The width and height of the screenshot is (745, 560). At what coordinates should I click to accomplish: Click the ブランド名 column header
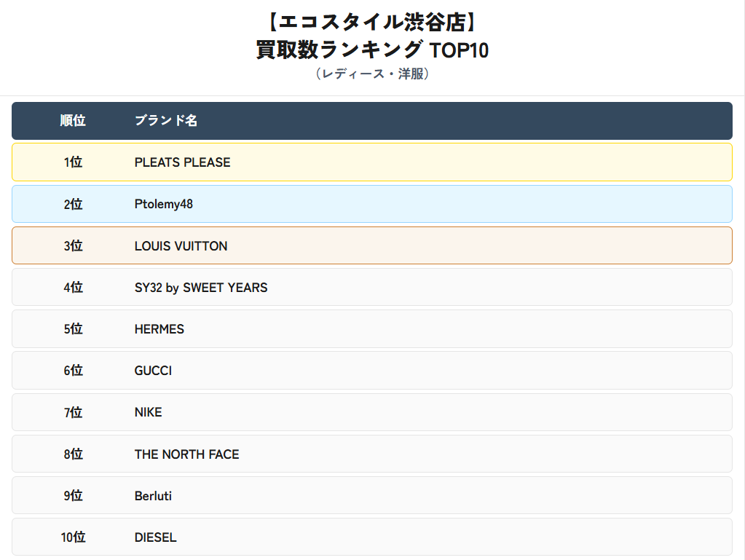pos(166,121)
